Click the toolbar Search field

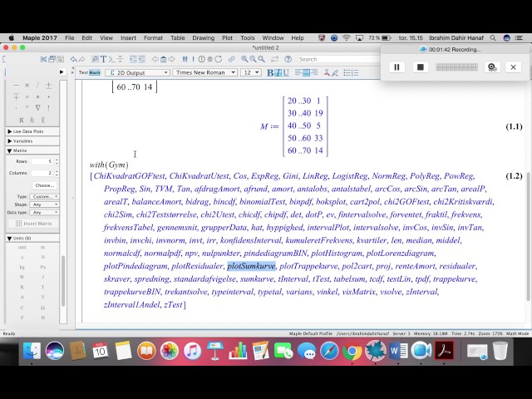[x=339, y=59]
